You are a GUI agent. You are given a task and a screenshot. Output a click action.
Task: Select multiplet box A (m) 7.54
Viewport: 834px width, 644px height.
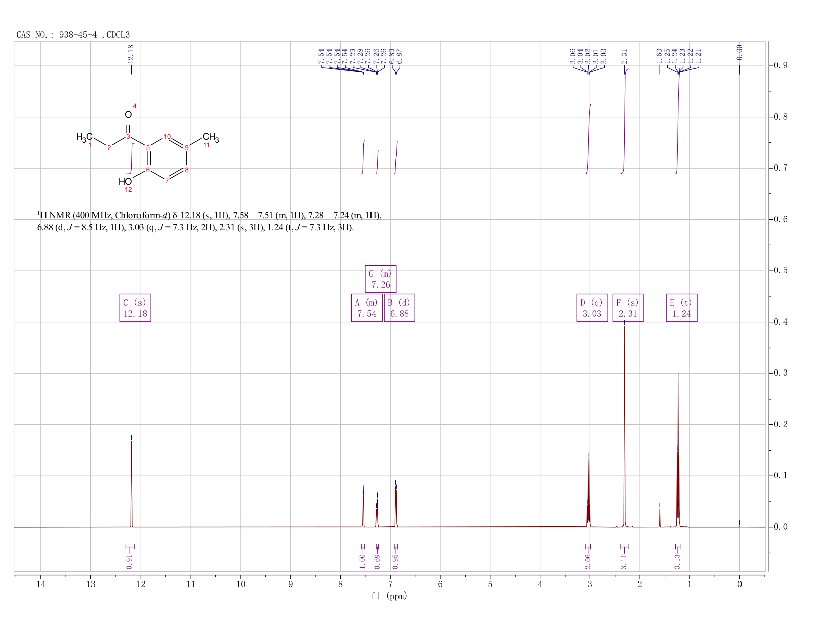click(x=367, y=308)
